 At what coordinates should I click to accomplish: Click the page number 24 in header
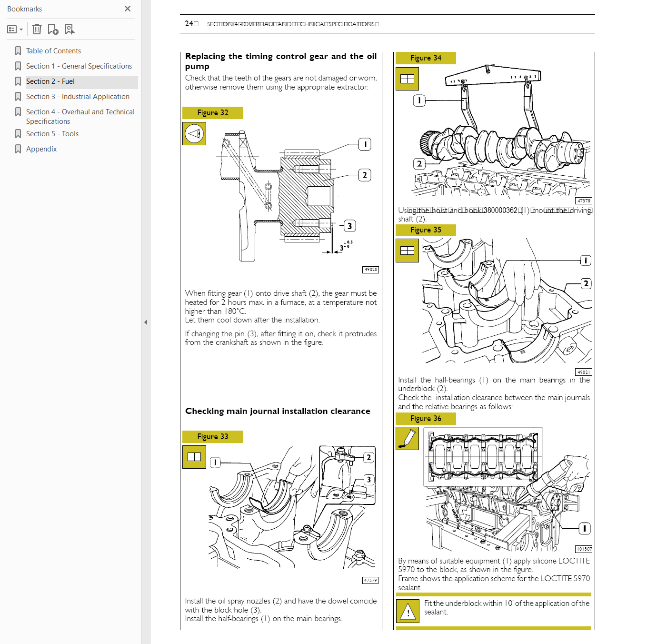pyautogui.click(x=189, y=24)
